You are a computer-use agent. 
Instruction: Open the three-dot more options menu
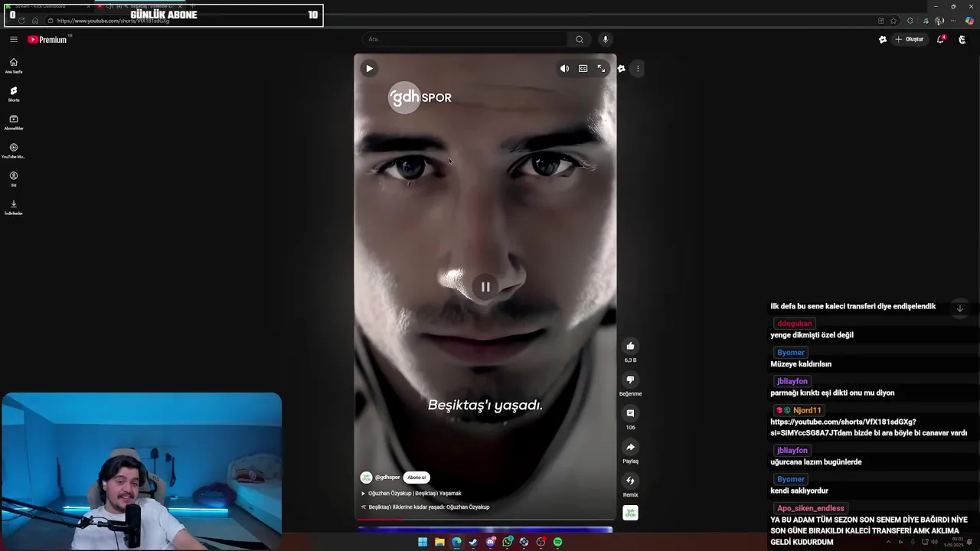[638, 68]
